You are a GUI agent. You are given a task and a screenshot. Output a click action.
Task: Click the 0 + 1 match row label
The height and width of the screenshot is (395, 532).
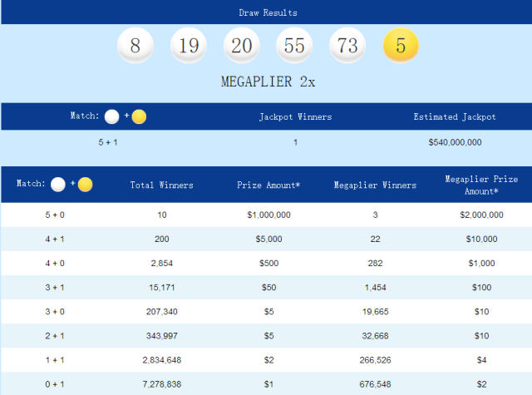coord(55,384)
